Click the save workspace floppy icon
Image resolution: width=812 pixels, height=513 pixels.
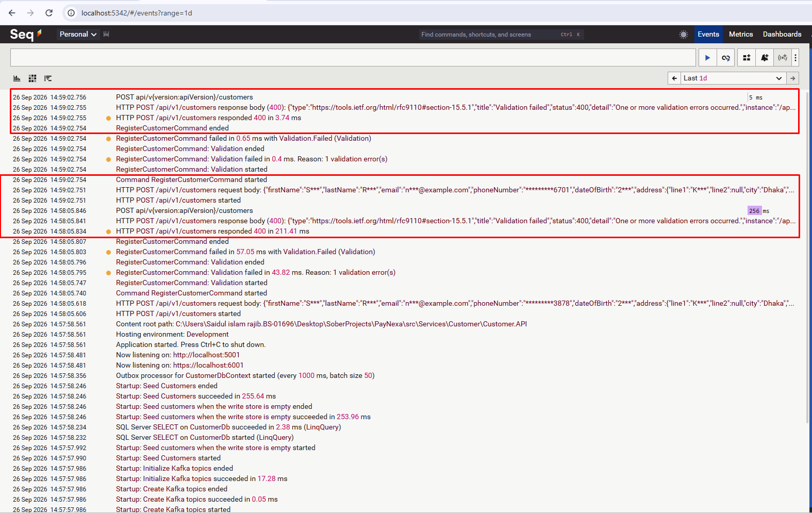tap(106, 34)
